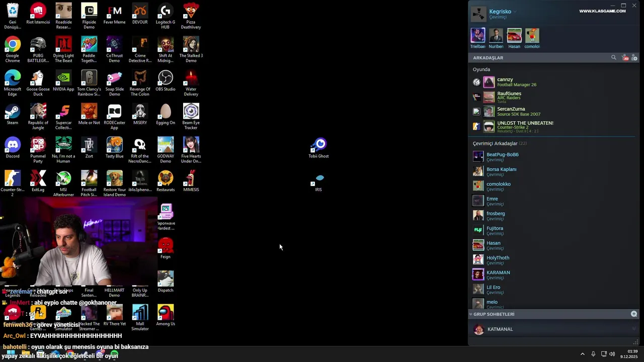Screen dimensions: 644x362
Task: Collapse the Oyunda friends section header
Action: point(481,69)
